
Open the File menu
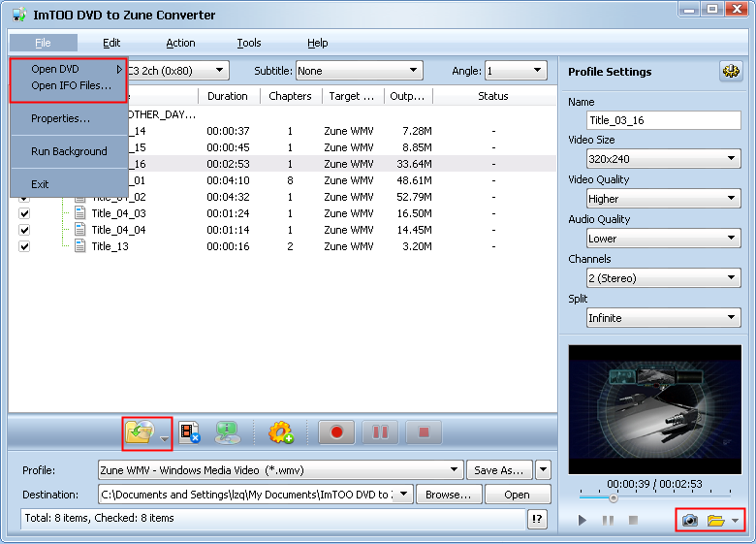click(43, 43)
